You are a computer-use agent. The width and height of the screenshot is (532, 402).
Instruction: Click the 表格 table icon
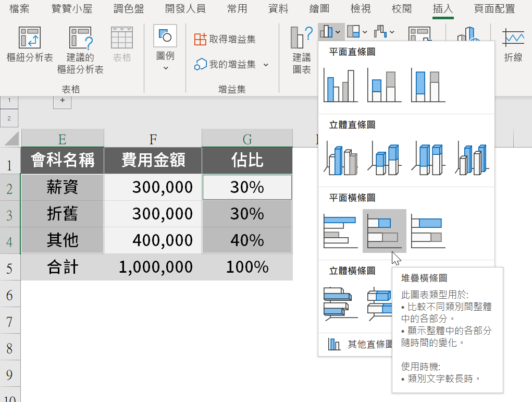coord(122,44)
